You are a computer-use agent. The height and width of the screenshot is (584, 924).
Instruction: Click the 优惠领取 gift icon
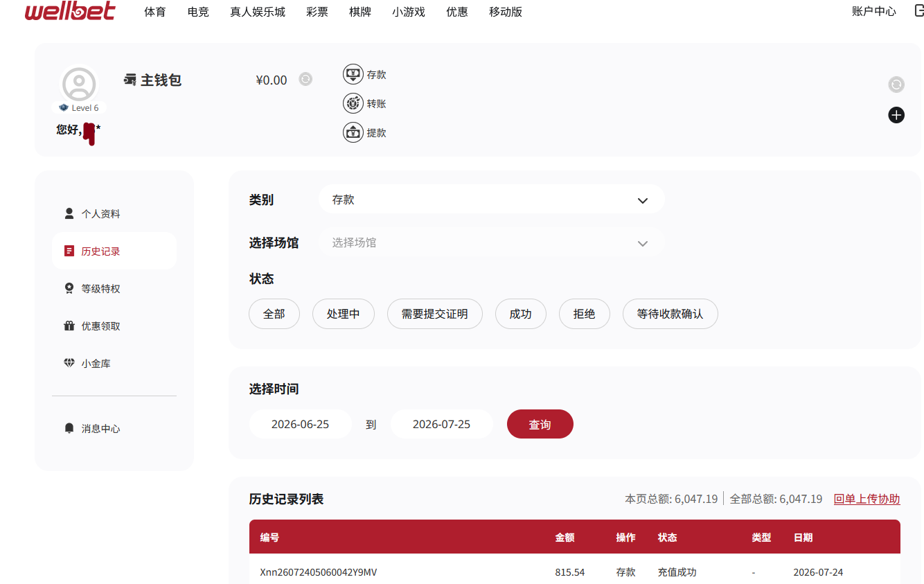pyautogui.click(x=69, y=326)
